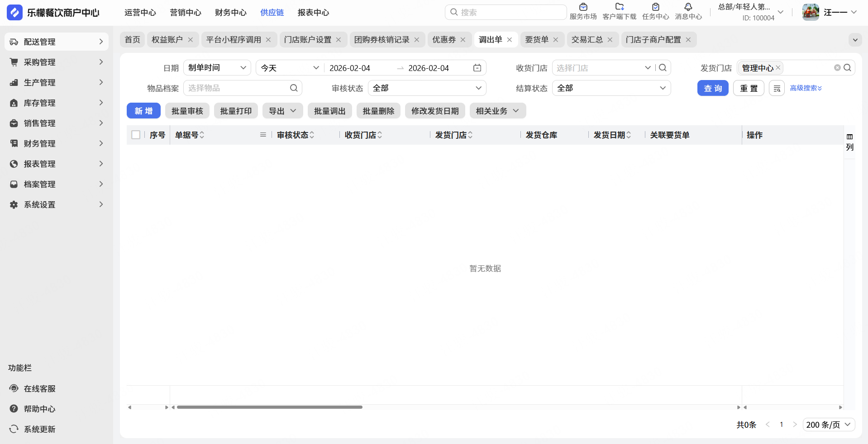The height and width of the screenshot is (444, 868).
Task: Open the 客户端下载 icon
Action: pos(620,7)
